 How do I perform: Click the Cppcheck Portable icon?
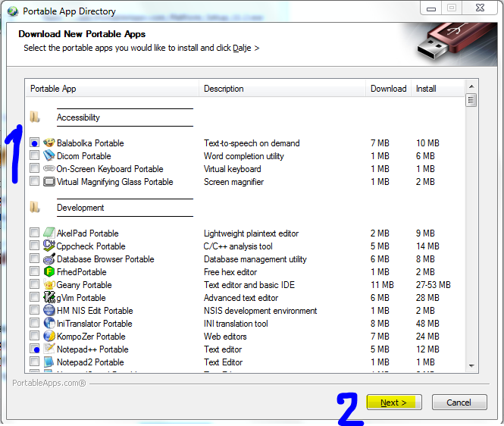49,246
